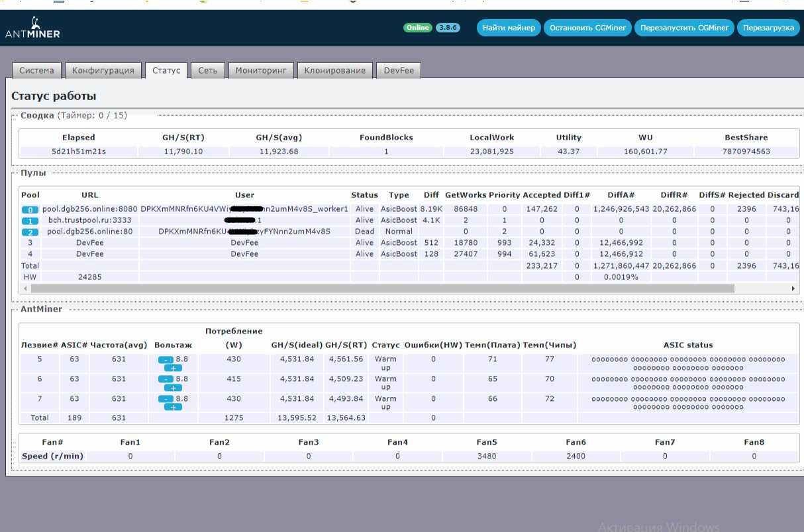Screen dimensions: 804x532
Task: Open the DevFee tab
Action: pos(399,71)
